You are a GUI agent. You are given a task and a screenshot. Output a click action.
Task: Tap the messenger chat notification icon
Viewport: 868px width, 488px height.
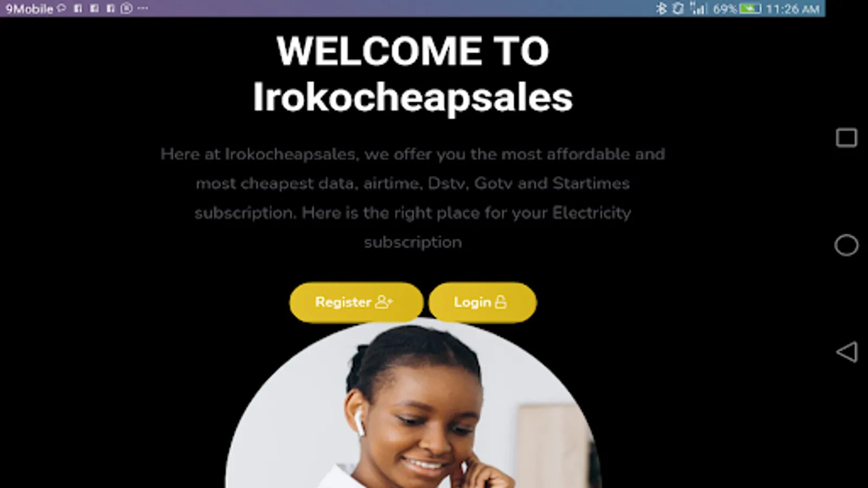click(61, 8)
